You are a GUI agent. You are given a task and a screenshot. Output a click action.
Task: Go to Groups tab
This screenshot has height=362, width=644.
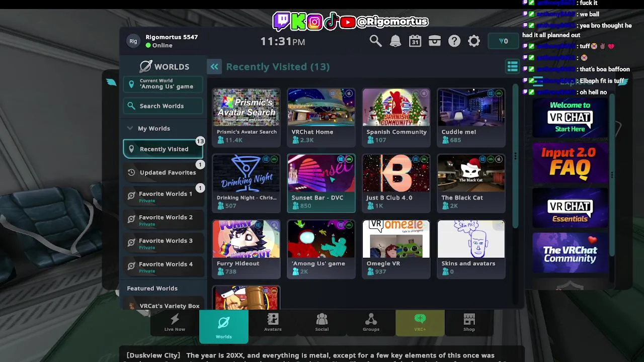[371, 323]
